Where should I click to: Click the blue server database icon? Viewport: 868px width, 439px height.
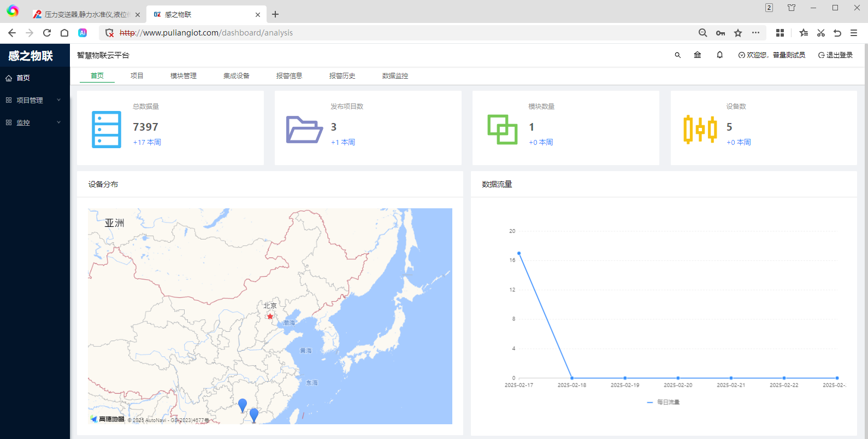[107, 130]
